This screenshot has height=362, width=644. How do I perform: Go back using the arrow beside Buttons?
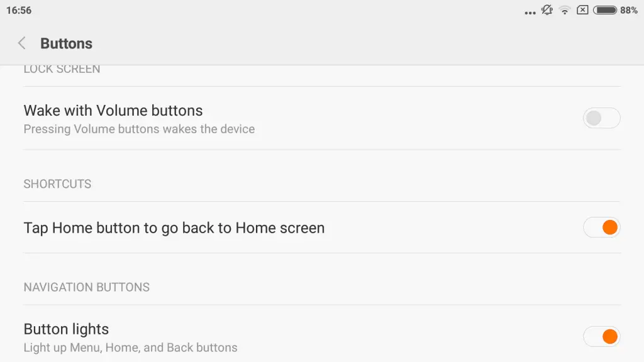point(22,43)
